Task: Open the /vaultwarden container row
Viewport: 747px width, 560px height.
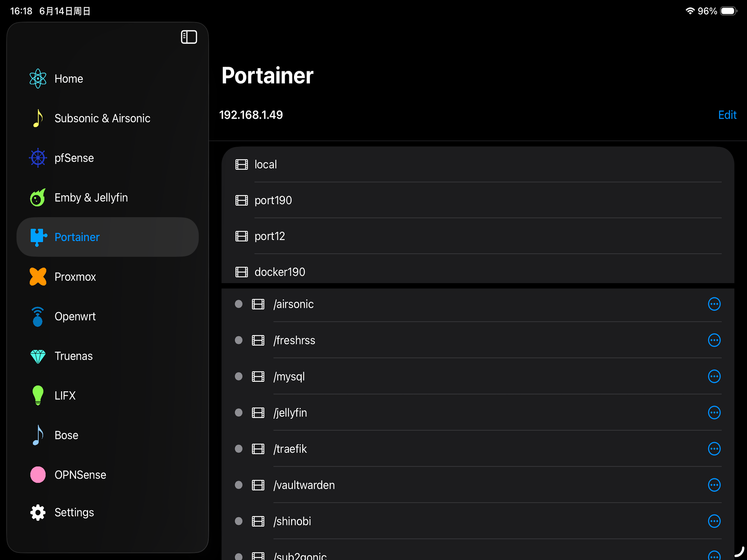Action: pyautogui.click(x=477, y=485)
